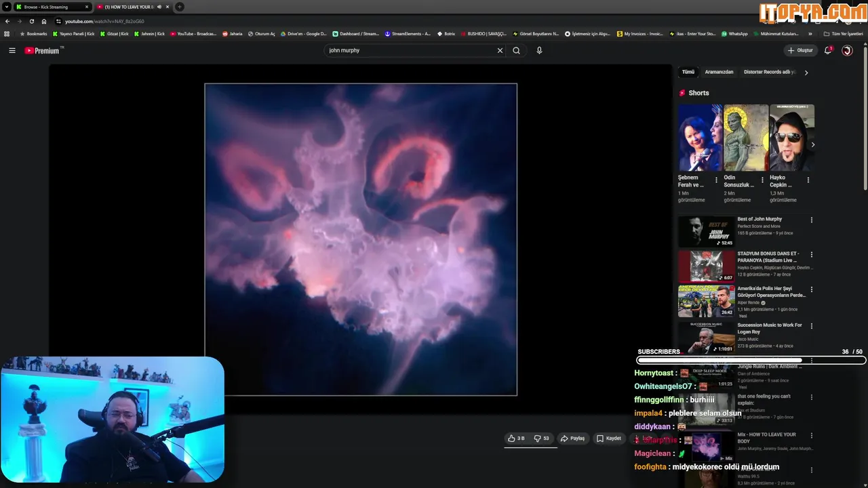Image resolution: width=868 pixels, height=488 pixels.
Task: Go to browser home page
Action: 44,21
